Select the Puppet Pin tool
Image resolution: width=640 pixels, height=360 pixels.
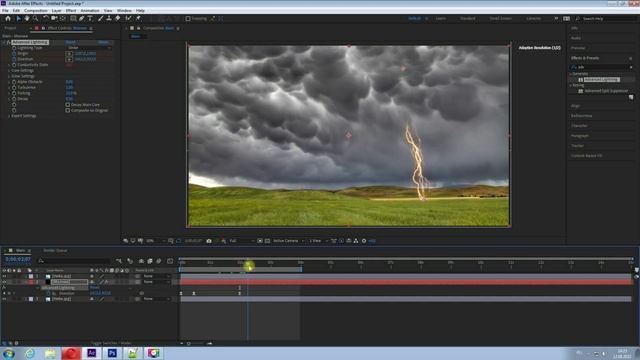click(138, 18)
